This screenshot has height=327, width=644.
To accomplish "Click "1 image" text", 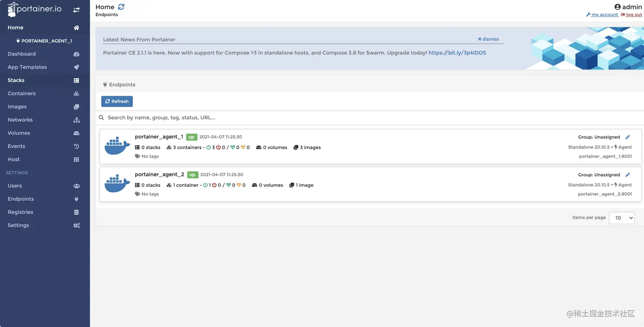I will (305, 185).
